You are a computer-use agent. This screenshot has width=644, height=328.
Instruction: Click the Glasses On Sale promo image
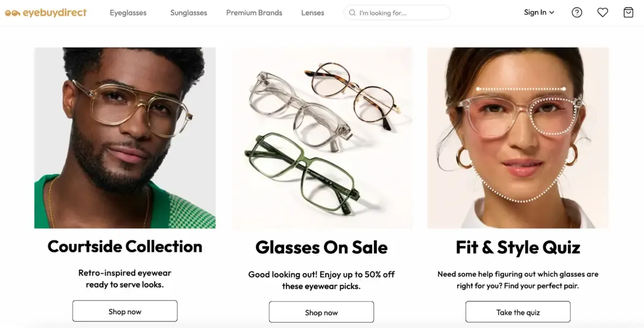(321, 137)
